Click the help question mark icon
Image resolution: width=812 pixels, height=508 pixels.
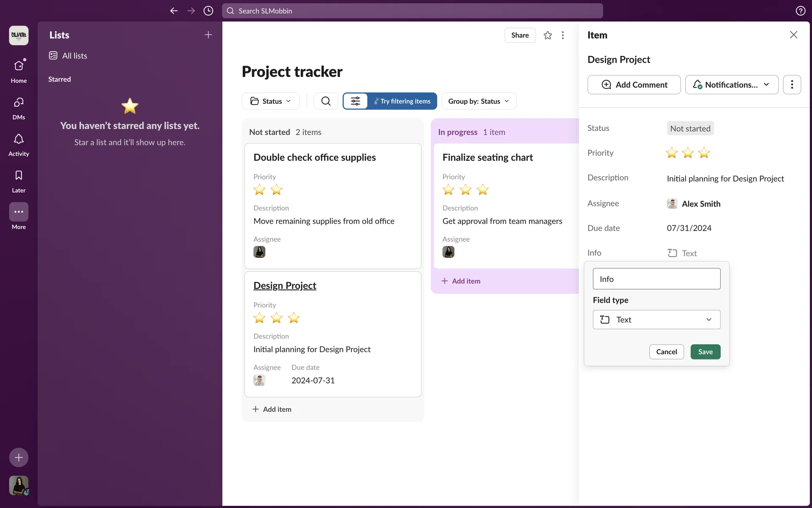tap(800, 11)
